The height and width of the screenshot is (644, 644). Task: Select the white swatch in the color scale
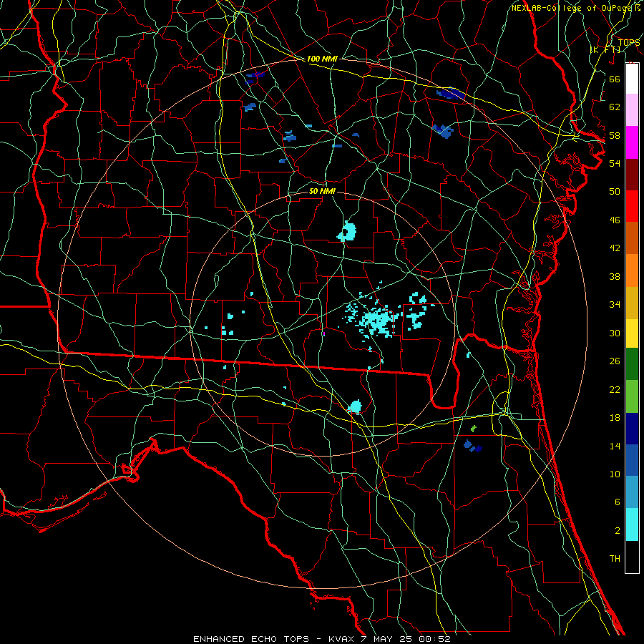(632, 79)
